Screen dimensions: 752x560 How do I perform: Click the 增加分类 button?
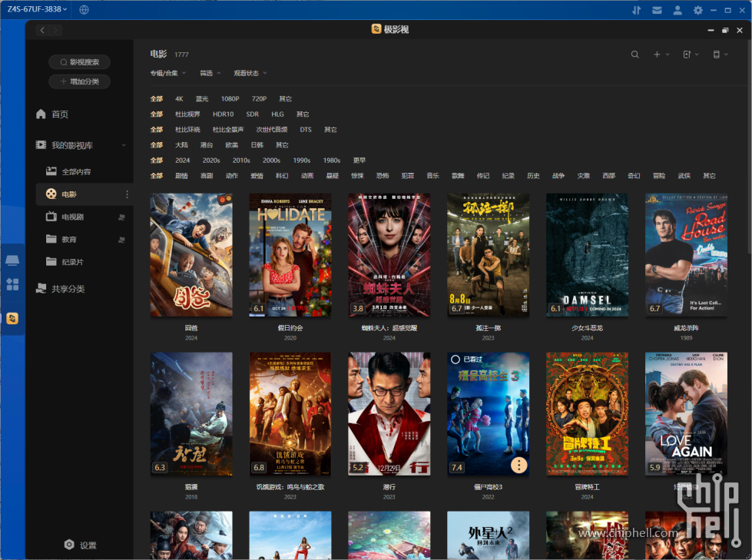click(79, 81)
